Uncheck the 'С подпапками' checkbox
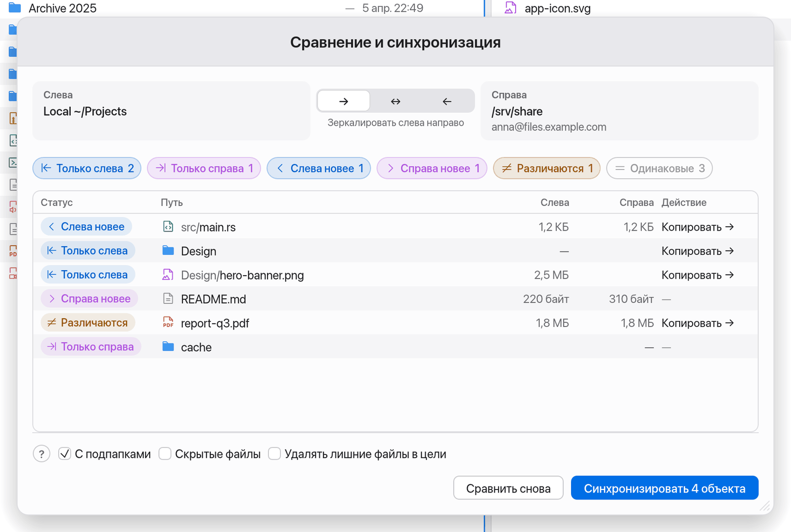Image resolution: width=791 pixels, height=532 pixels. pos(65,453)
